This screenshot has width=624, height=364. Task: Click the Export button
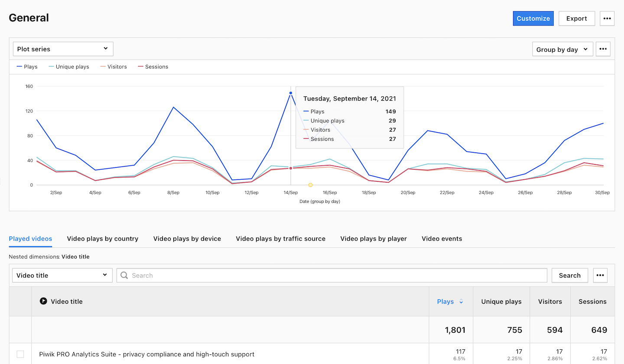[577, 18]
